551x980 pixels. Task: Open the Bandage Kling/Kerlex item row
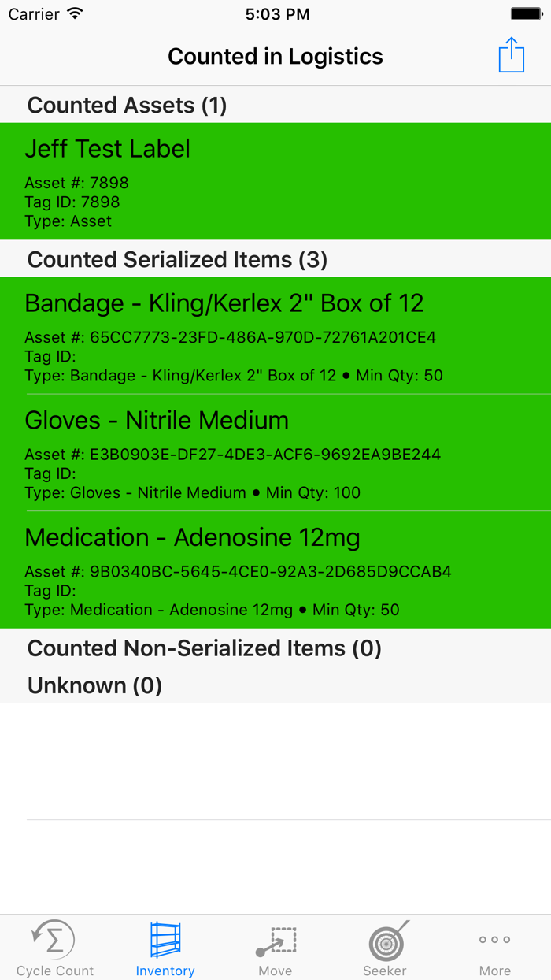coord(275,336)
